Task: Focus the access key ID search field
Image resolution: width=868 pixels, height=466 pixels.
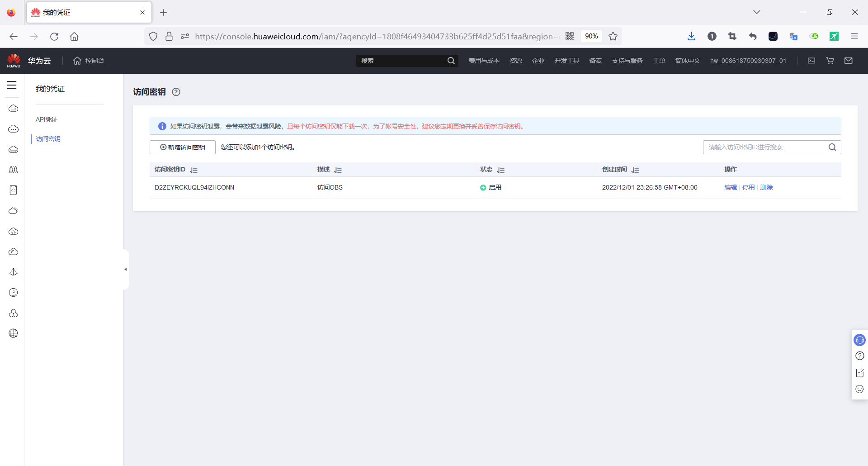Action: [x=765, y=147]
